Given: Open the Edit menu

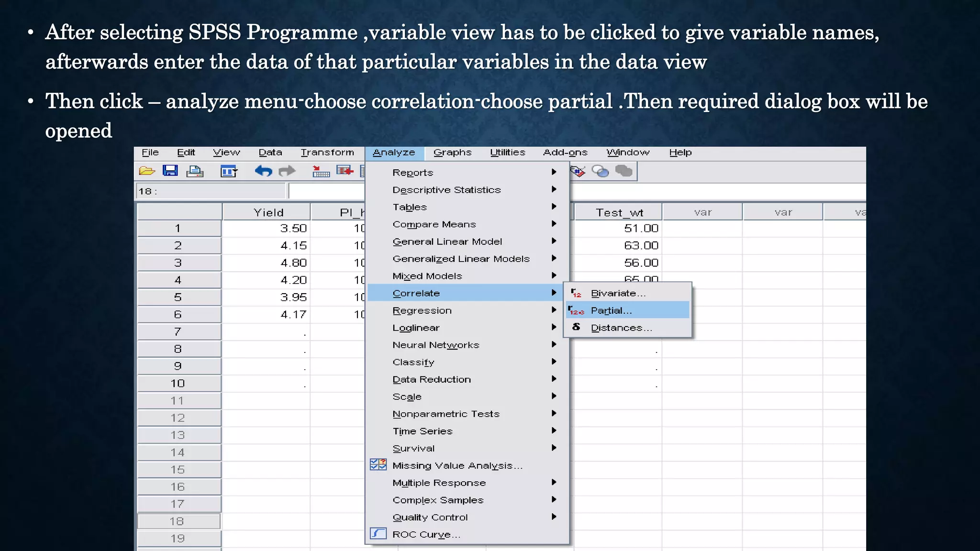Looking at the screenshot, I should (x=186, y=153).
